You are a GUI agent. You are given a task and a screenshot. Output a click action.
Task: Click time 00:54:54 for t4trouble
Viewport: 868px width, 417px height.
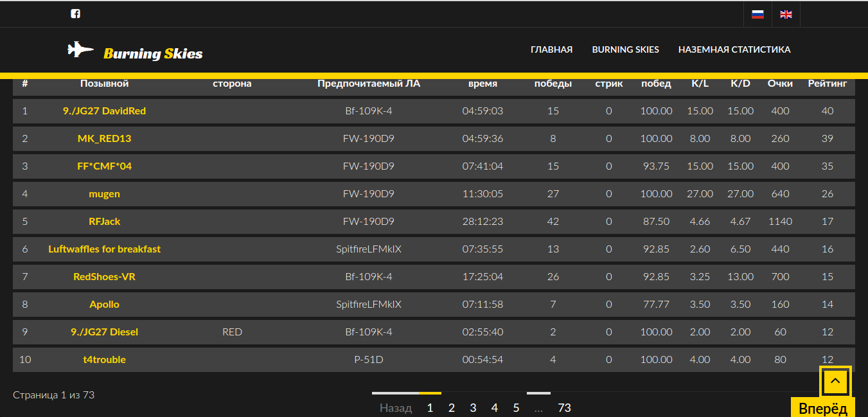[483, 359]
